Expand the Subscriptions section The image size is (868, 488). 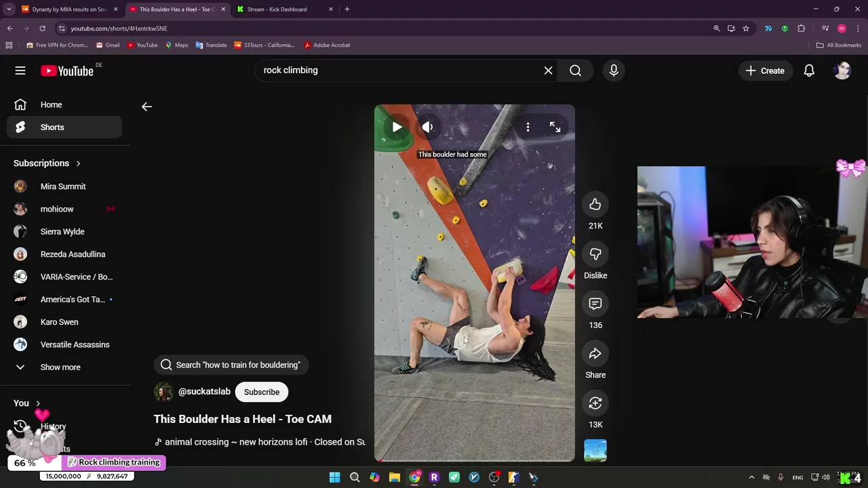pyautogui.click(x=47, y=163)
